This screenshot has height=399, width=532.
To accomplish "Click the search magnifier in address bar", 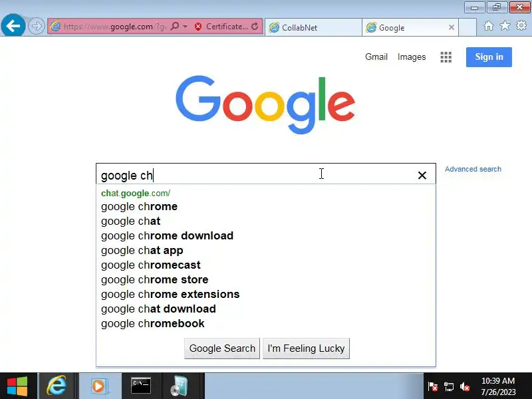I will coord(174,26).
